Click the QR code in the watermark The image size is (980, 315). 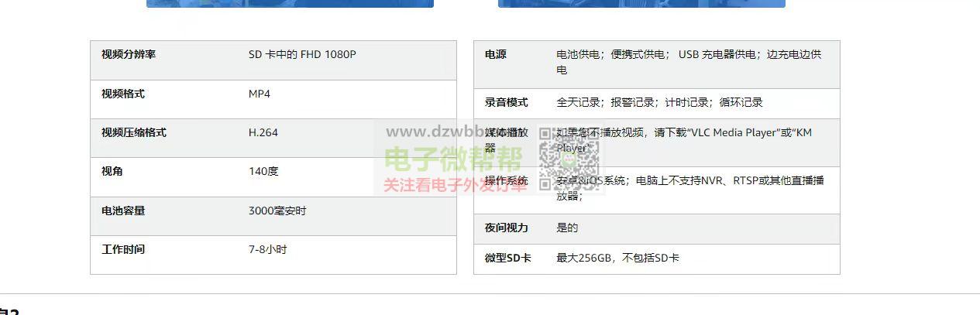click(x=569, y=159)
